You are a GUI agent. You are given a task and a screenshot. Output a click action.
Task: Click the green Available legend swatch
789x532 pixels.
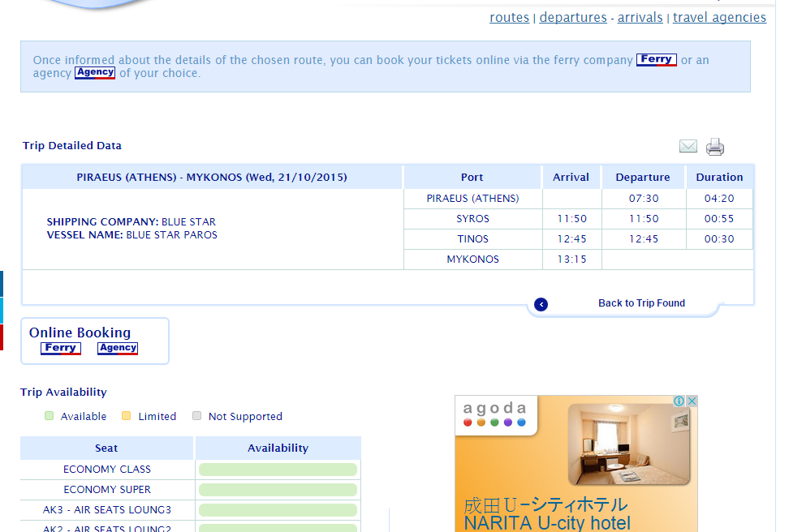tap(49, 416)
